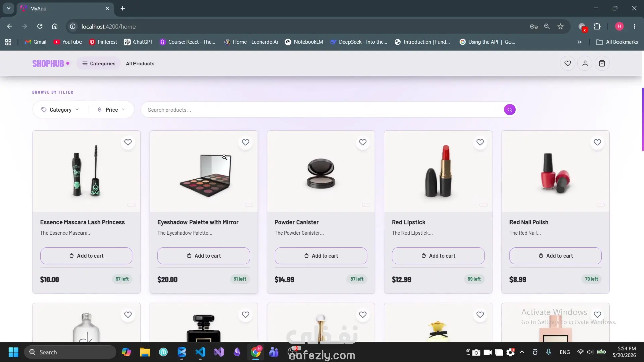Bookmark this page with the star
This screenshot has width=644, height=362.
pyautogui.click(x=560, y=26)
